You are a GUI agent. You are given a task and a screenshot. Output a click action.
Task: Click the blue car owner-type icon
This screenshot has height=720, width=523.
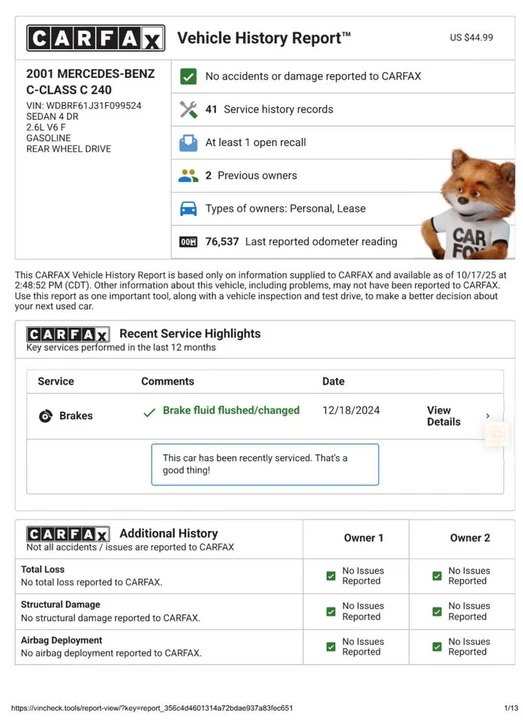pos(188,209)
